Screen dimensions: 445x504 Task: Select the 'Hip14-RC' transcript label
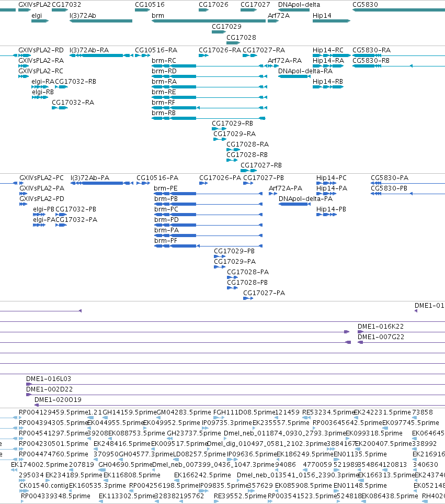pyautogui.click(x=328, y=50)
